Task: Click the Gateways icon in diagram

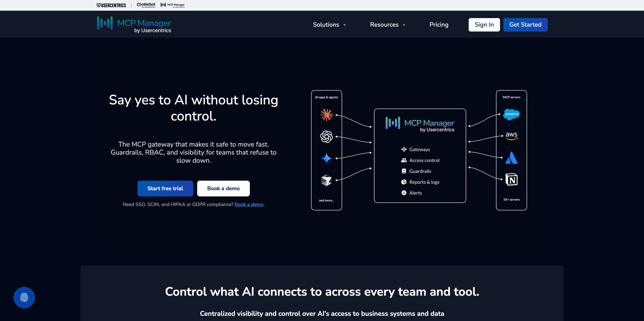Action: [404, 149]
